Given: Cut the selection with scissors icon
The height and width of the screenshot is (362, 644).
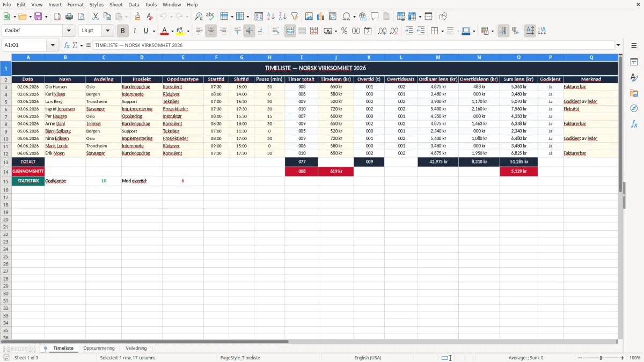Looking at the screenshot, I should point(96,17).
